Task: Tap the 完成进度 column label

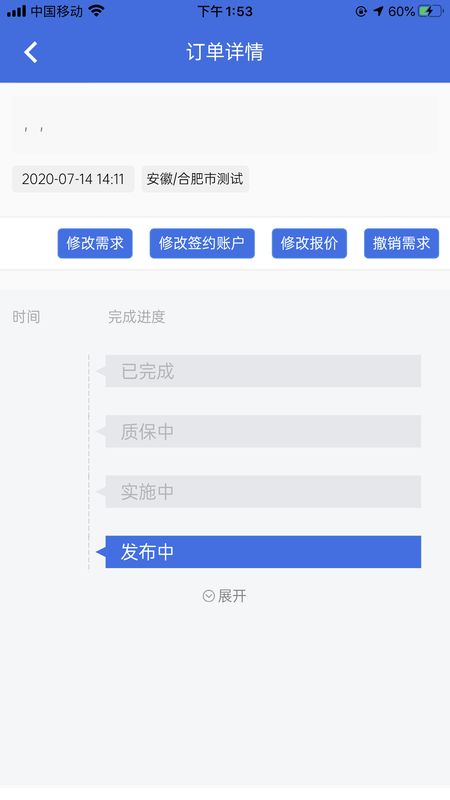Action: pyautogui.click(x=136, y=317)
